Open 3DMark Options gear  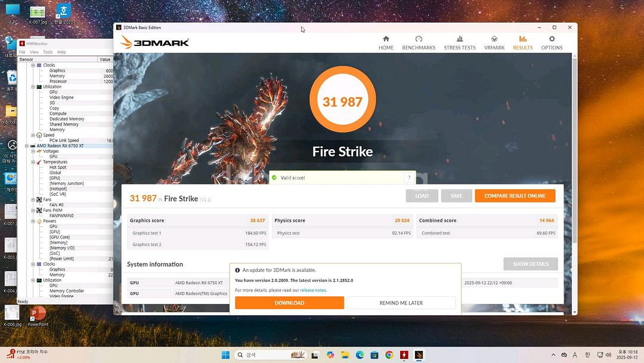[552, 43]
